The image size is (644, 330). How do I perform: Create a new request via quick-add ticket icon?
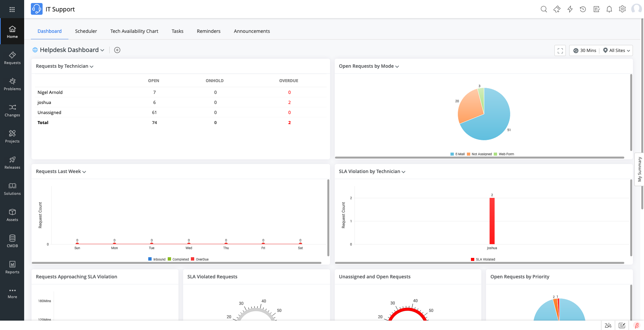coord(557,9)
